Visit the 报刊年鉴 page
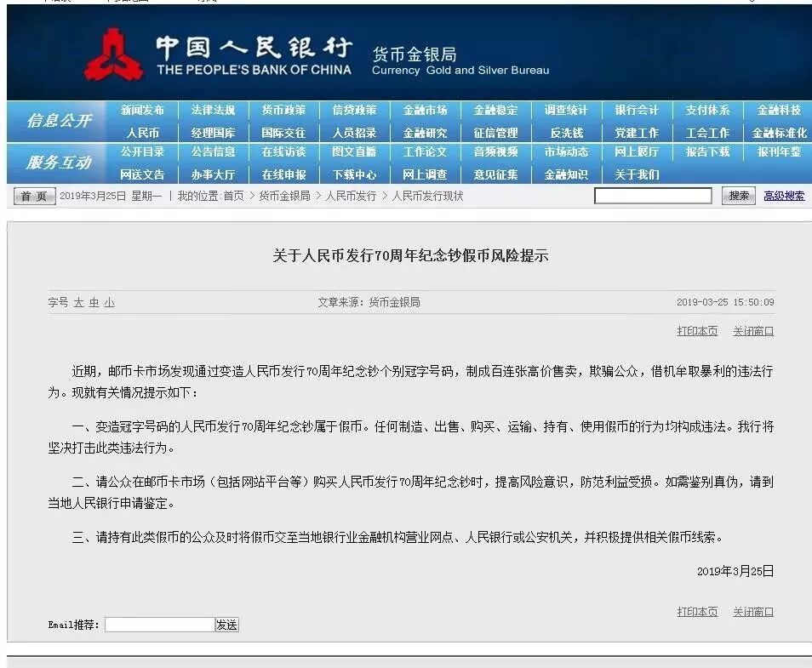This screenshot has height=668, width=812. click(x=779, y=151)
